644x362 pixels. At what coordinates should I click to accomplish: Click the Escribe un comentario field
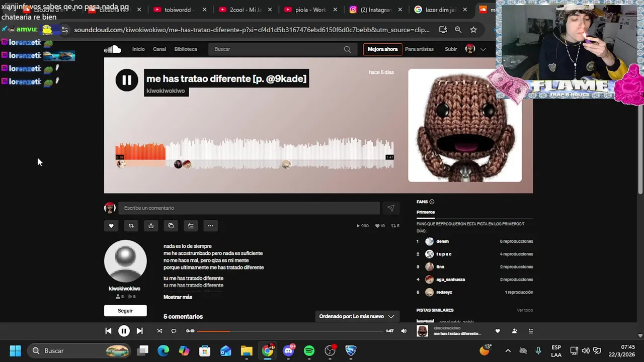[249, 208]
